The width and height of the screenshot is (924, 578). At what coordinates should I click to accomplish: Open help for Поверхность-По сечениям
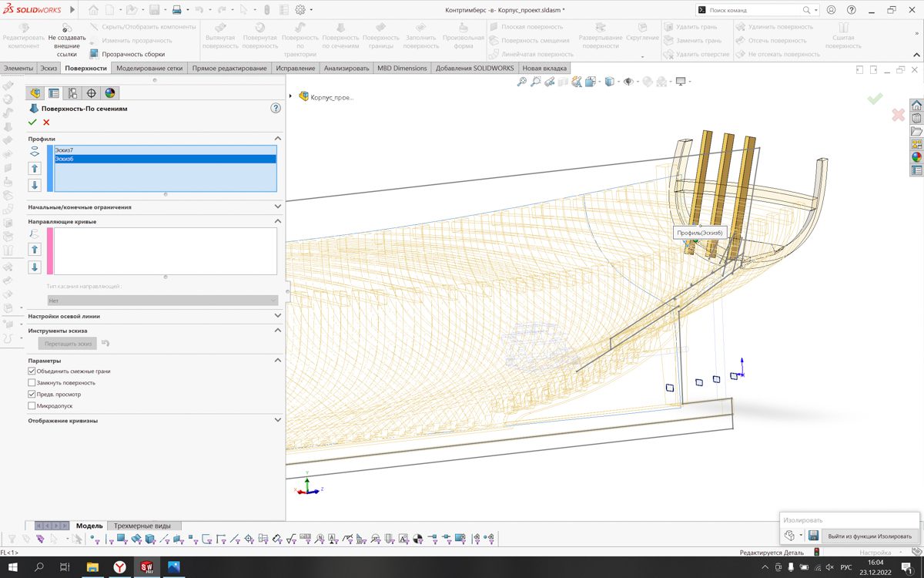tap(276, 109)
